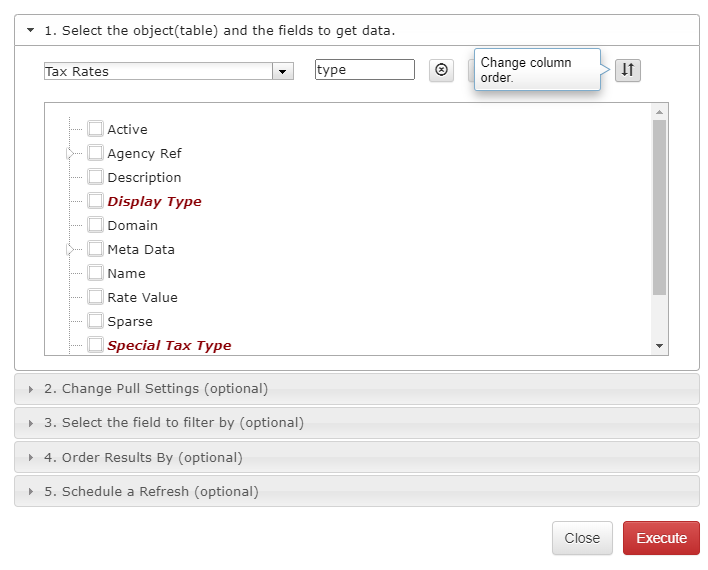
Task: Expand the Meta Data tree node
Action: [70, 249]
